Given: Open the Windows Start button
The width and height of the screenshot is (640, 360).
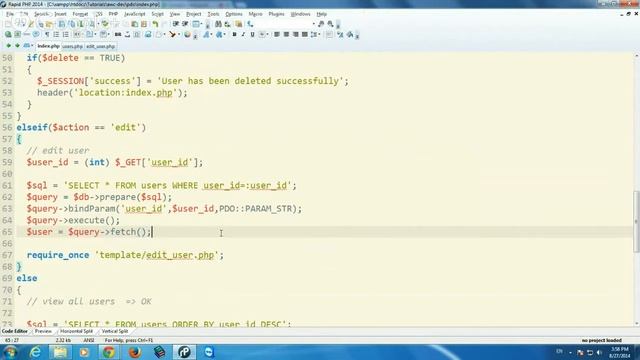Looking at the screenshot, I should click(x=10, y=352).
